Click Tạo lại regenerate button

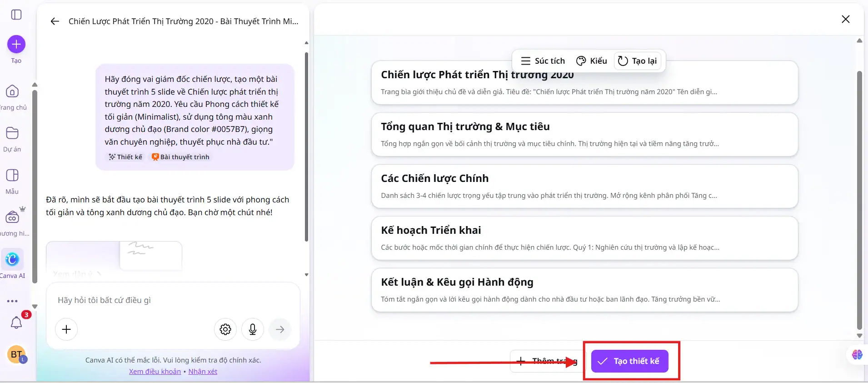tap(638, 61)
